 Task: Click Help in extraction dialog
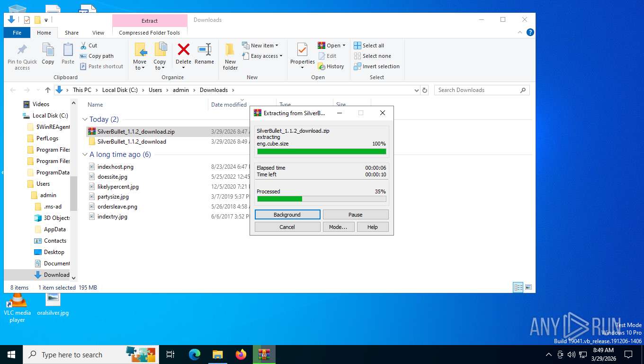pyautogui.click(x=373, y=227)
